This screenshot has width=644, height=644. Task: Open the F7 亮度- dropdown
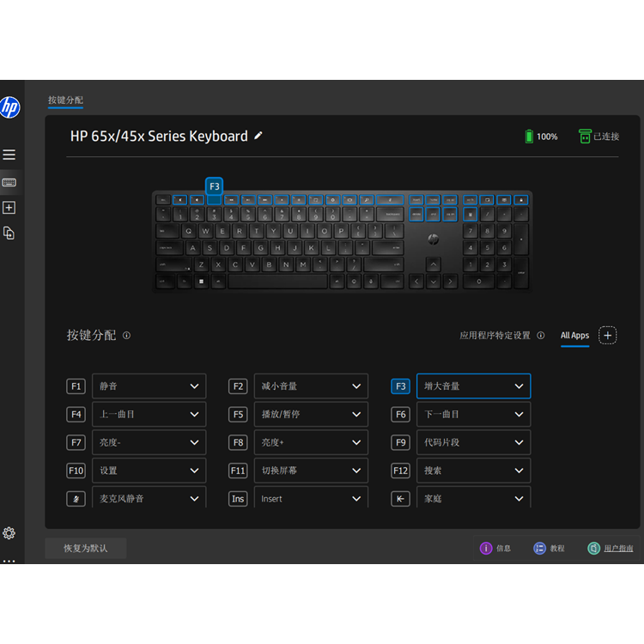click(149, 442)
